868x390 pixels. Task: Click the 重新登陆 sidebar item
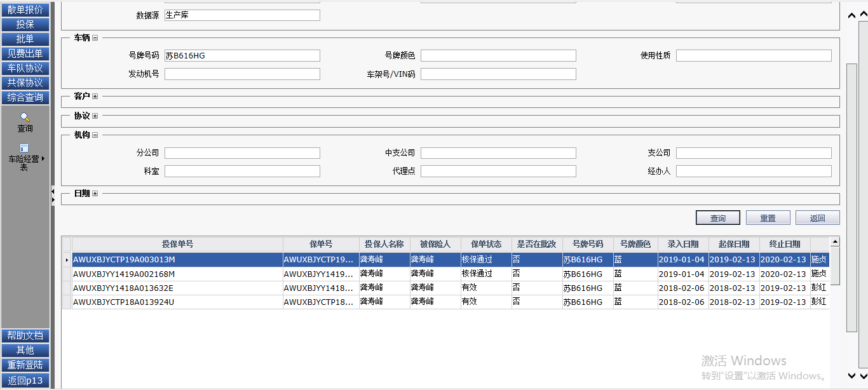pyautogui.click(x=25, y=365)
